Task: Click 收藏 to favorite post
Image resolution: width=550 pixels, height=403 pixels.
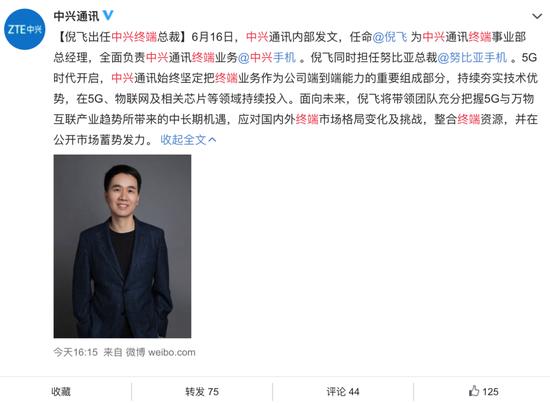Action: tap(61, 391)
